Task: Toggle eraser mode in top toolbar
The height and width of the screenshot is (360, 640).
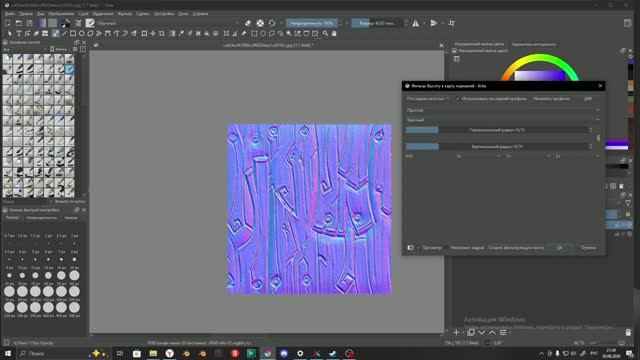Action: [248, 23]
